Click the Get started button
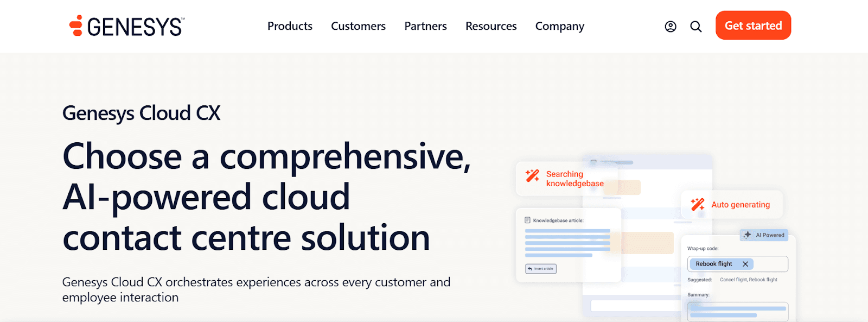Viewport: 868px width, 322px height. pyautogui.click(x=753, y=26)
